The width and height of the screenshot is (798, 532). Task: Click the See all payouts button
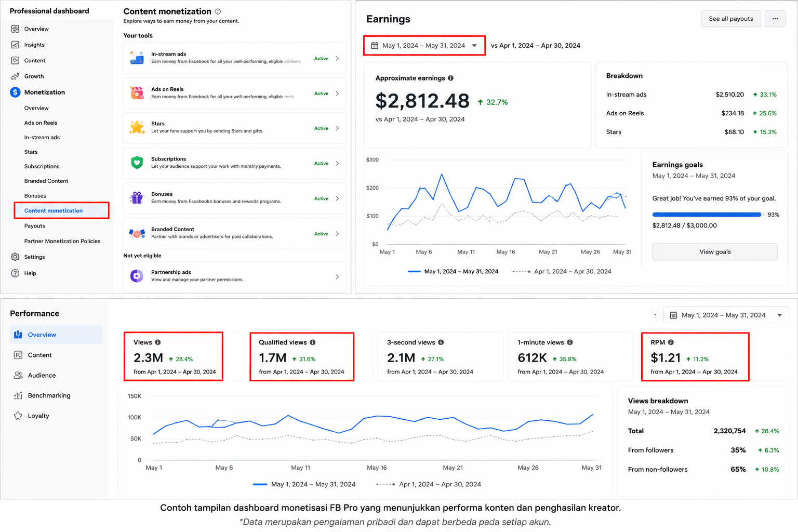pyautogui.click(x=731, y=19)
